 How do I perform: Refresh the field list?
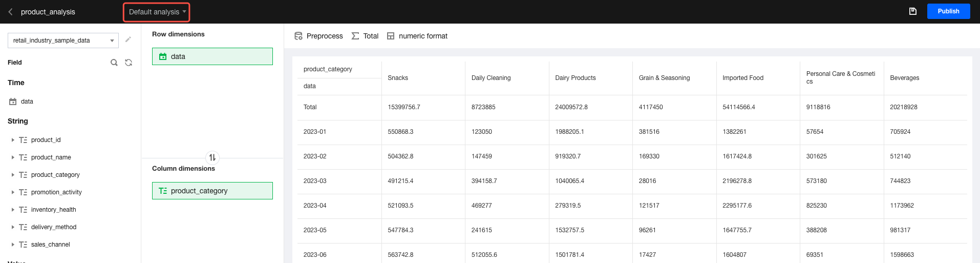click(x=129, y=63)
